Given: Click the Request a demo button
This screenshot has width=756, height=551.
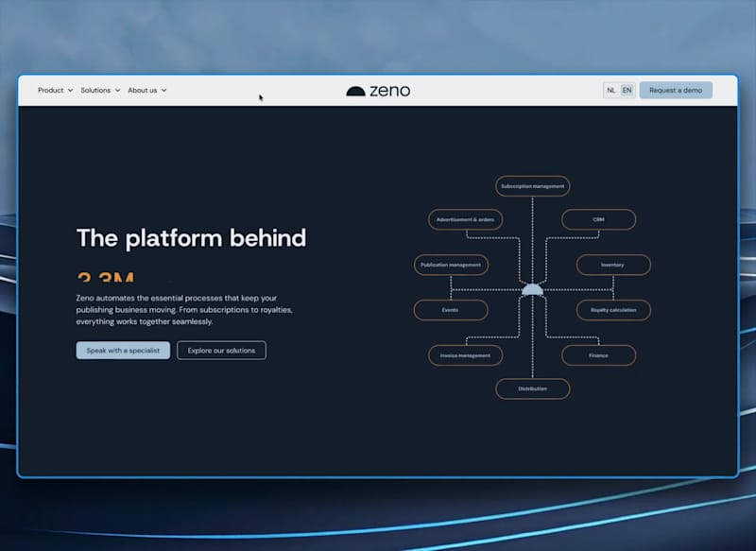Looking at the screenshot, I should tap(676, 90).
